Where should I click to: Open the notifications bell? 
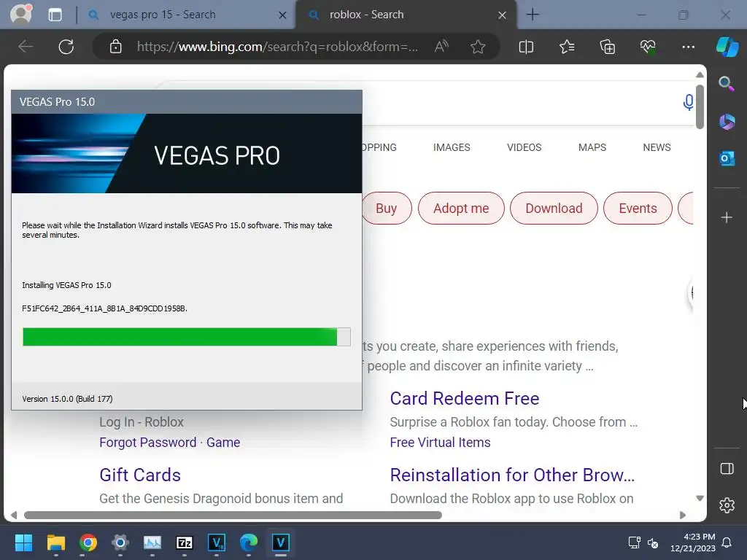(727, 542)
